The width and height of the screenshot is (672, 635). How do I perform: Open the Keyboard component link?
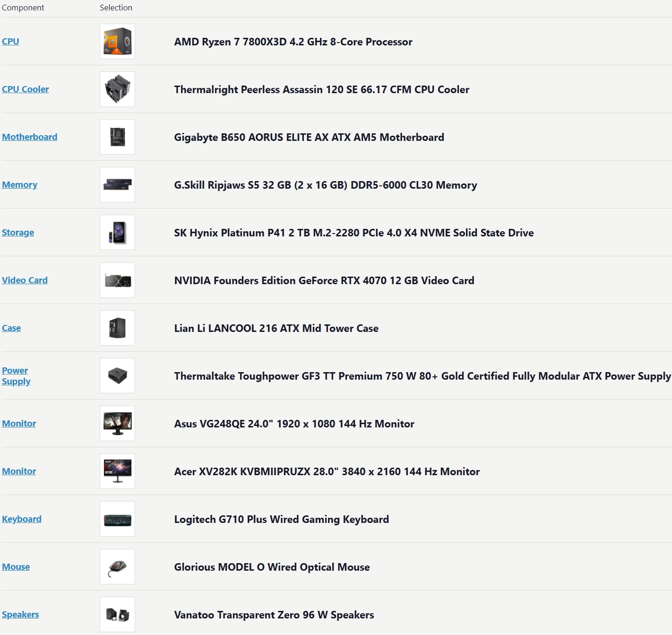point(22,519)
